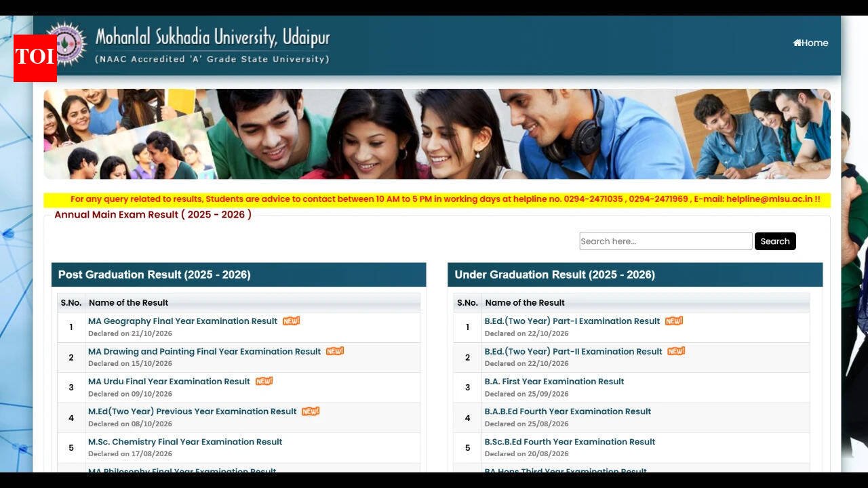Open B.Ed.(Two Year) Part-II Examination Result
The image size is (868, 488).
573,352
